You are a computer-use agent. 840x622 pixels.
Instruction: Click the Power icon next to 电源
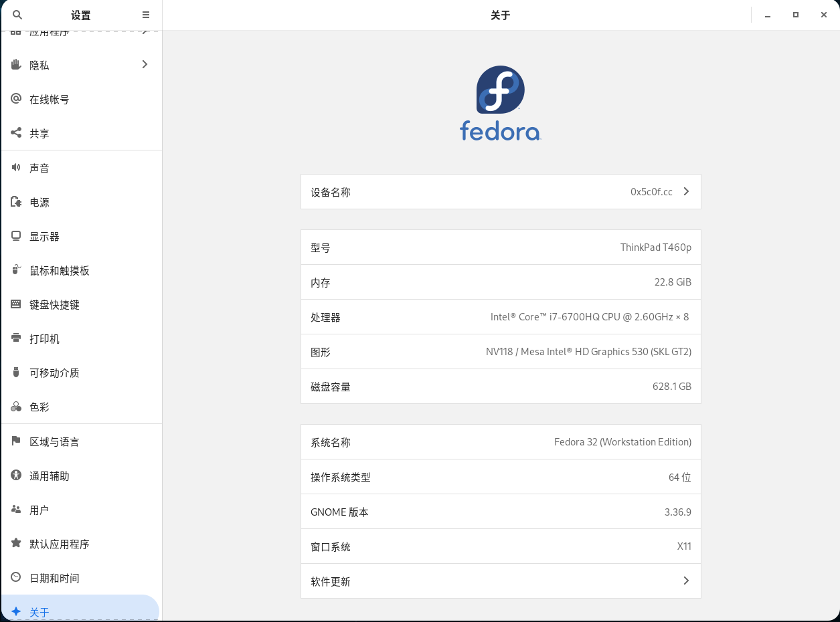16,202
